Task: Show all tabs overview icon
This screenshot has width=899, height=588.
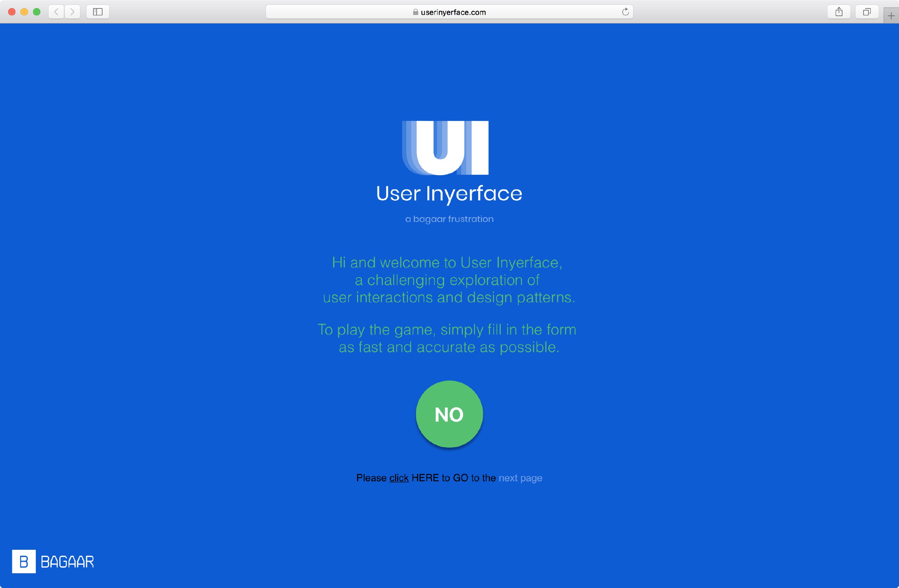Action: pyautogui.click(x=866, y=12)
